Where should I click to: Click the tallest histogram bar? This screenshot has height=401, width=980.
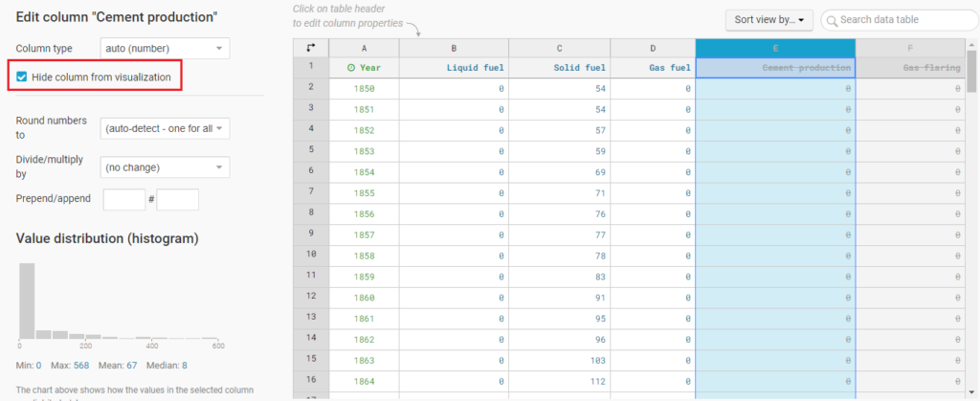(27, 300)
